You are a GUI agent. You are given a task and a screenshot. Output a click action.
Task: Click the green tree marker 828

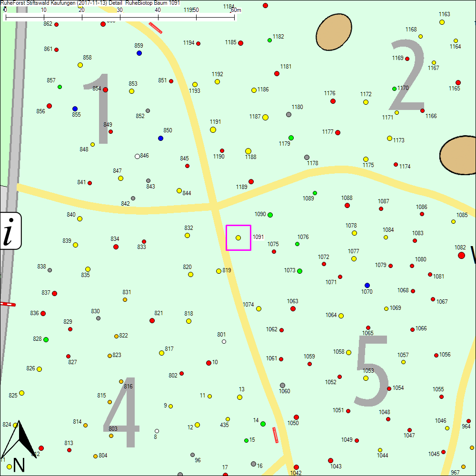(x=46, y=340)
